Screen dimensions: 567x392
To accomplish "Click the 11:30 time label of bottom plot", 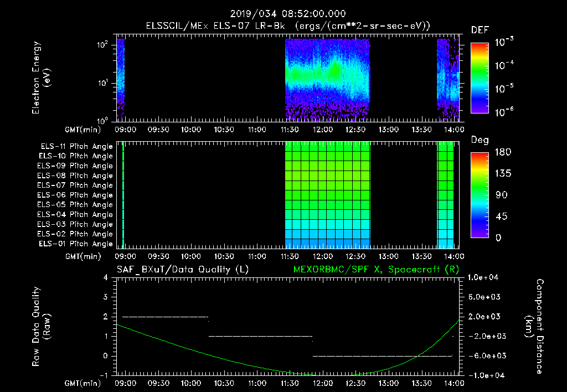I will tap(290, 383).
